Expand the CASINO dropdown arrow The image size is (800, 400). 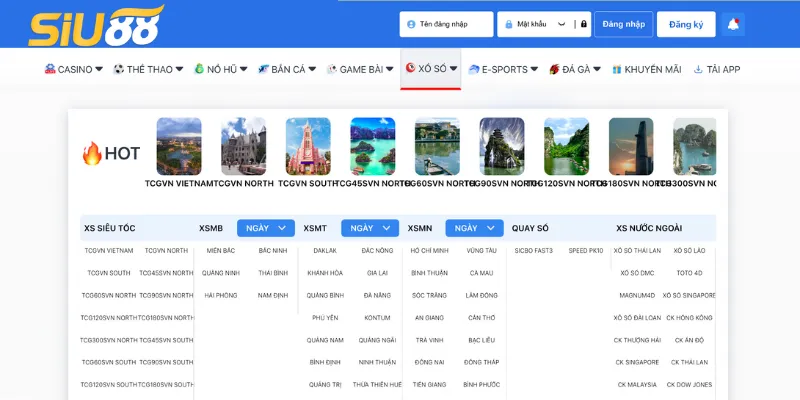click(99, 69)
